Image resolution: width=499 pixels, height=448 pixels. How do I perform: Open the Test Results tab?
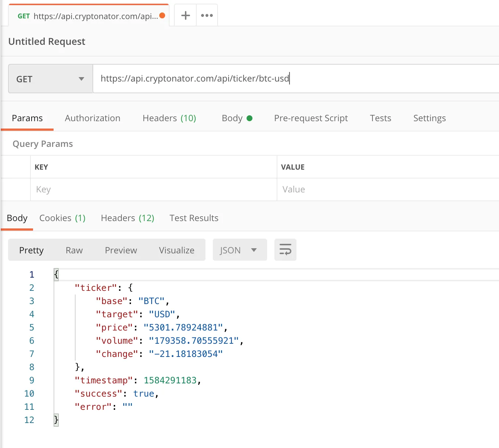click(194, 218)
